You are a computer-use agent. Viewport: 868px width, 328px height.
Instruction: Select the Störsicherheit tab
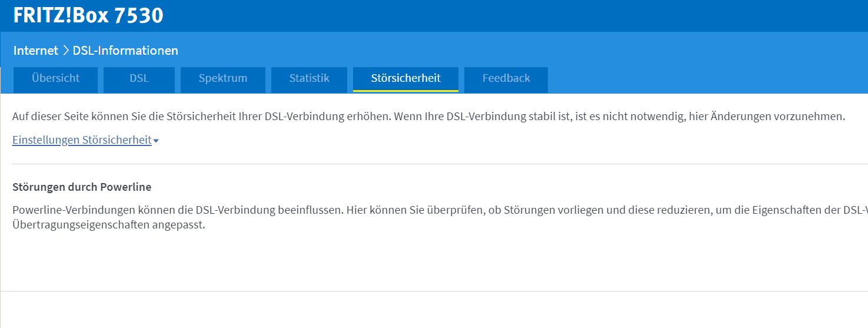[x=405, y=79]
